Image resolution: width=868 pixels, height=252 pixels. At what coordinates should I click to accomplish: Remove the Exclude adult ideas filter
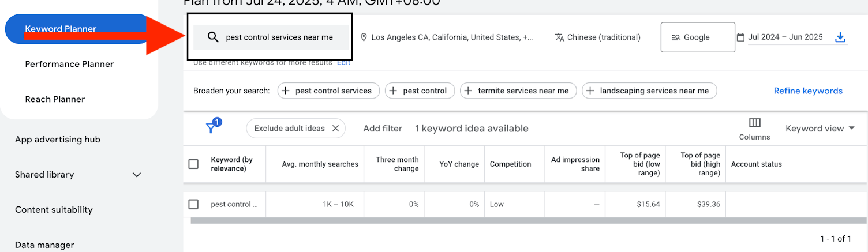tap(335, 129)
